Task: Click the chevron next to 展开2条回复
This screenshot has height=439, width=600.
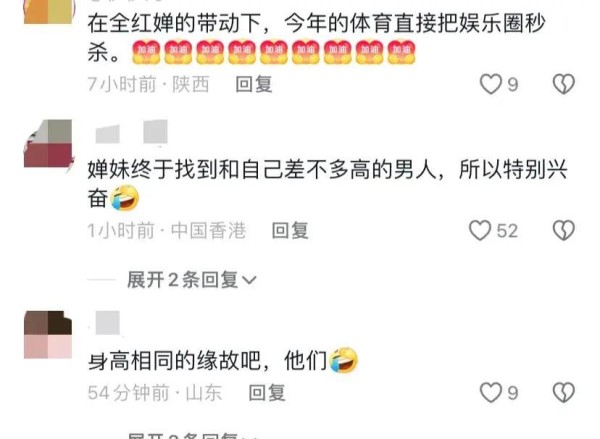Action: coord(249,281)
